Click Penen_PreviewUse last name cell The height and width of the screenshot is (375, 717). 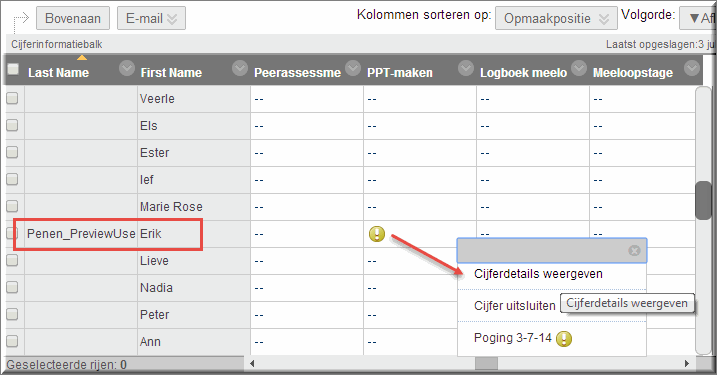[x=81, y=234]
